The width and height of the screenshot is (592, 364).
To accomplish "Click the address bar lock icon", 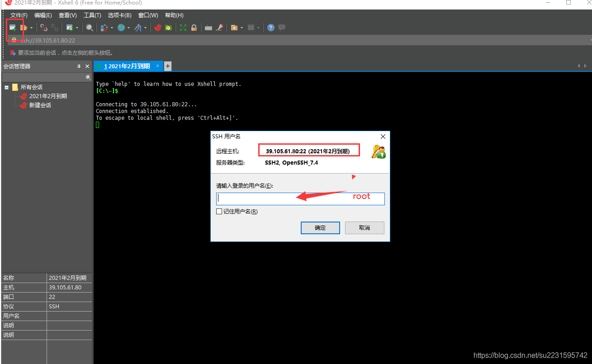I will point(14,40).
